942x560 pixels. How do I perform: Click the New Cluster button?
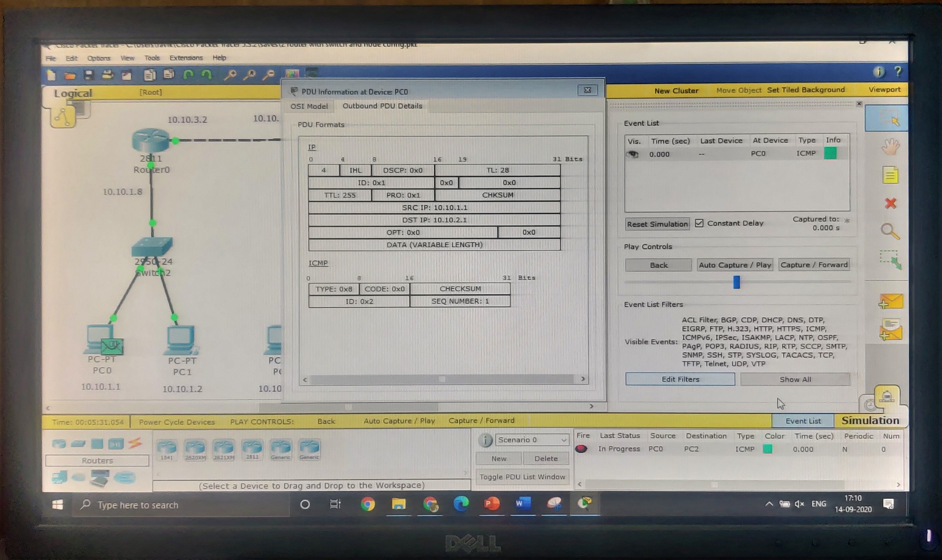click(676, 91)
